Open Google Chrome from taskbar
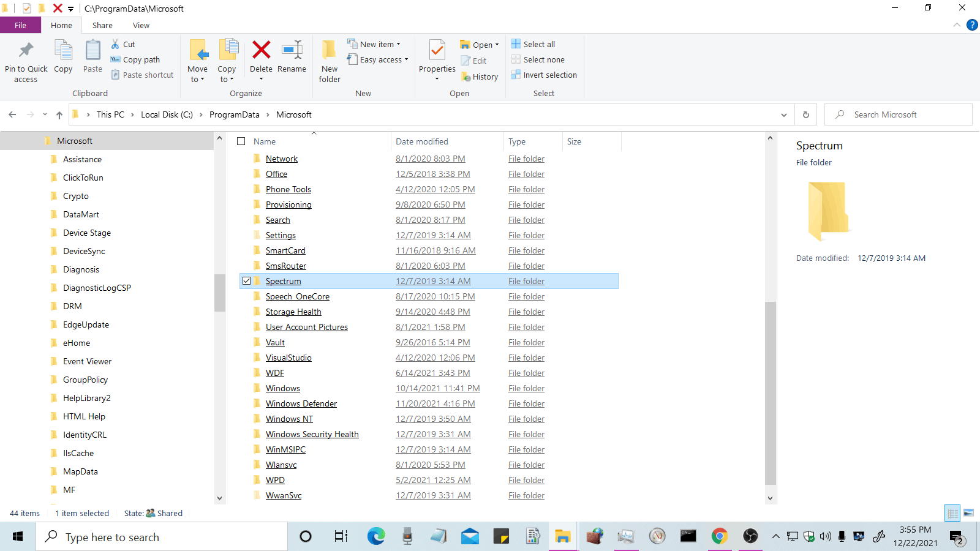980x551 pixels. (720, 537)
